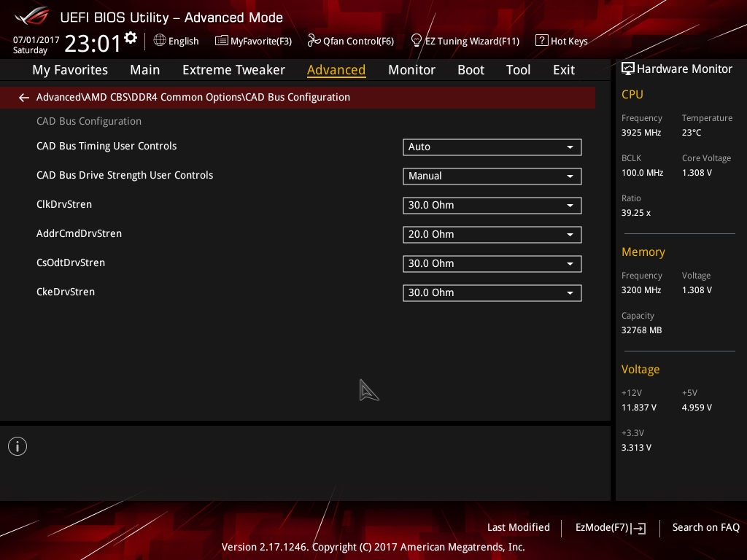Viewport: 747px width, 560px height.
Task: Go to the Monitor tab
Action: pyautogui.click(x=411, y=70)
